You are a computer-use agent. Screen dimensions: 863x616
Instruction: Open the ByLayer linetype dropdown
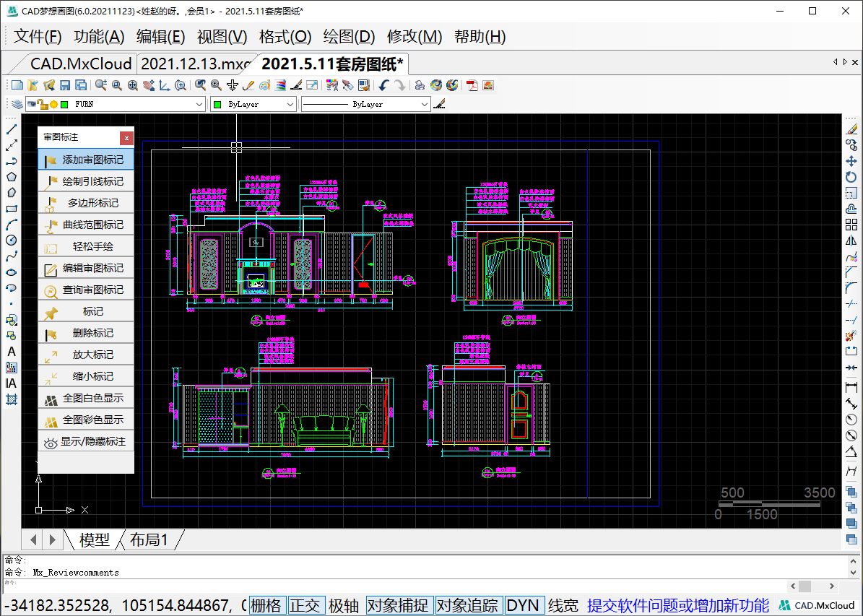[x=424, y=104]
